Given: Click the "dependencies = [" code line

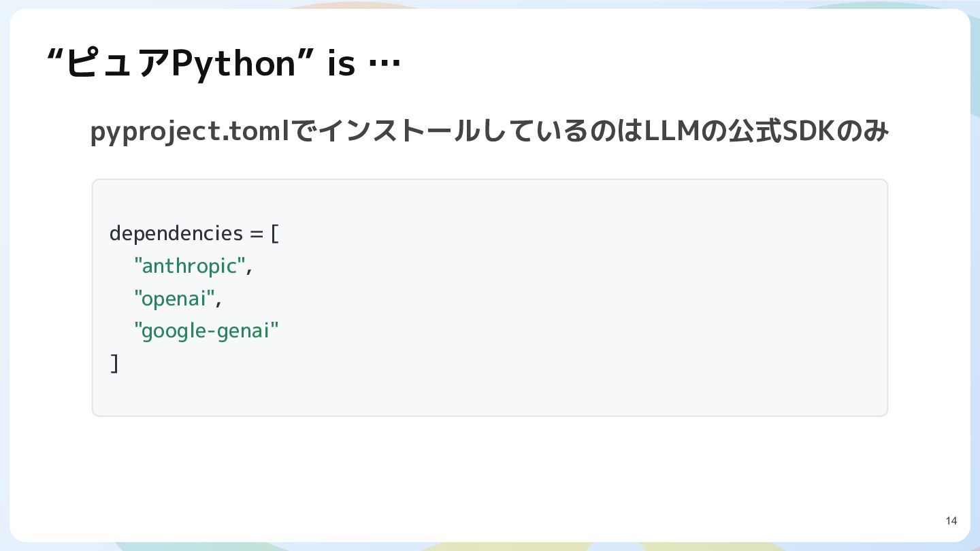Looking at the screenshot, I should click(195, 233).
